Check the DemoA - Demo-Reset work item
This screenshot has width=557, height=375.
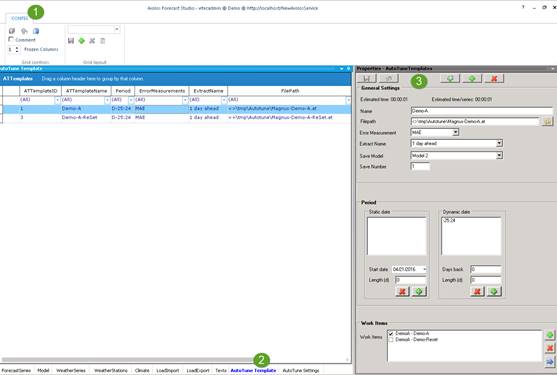click(391, 340)
